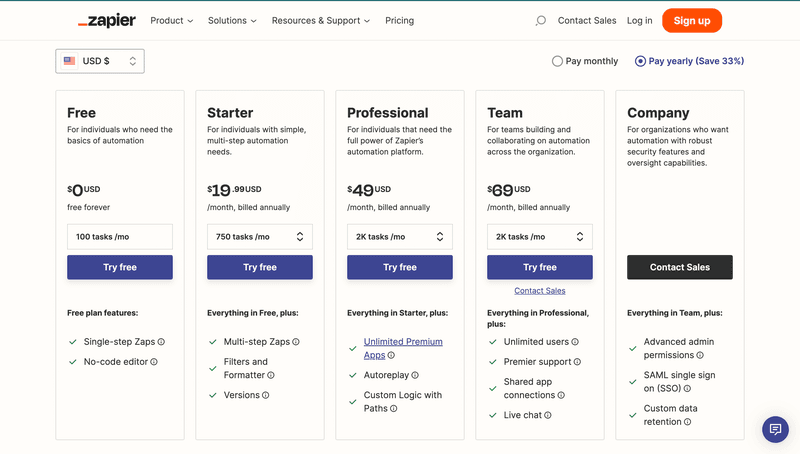The width and height of the screenshot is (800, 454).
Task: Click the 100 tasks /mo field
Action: click(120, 237)
